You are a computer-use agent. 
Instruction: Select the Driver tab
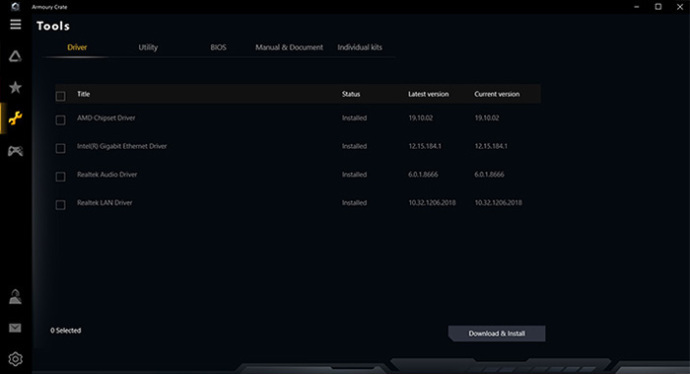(x=77, y=47)
